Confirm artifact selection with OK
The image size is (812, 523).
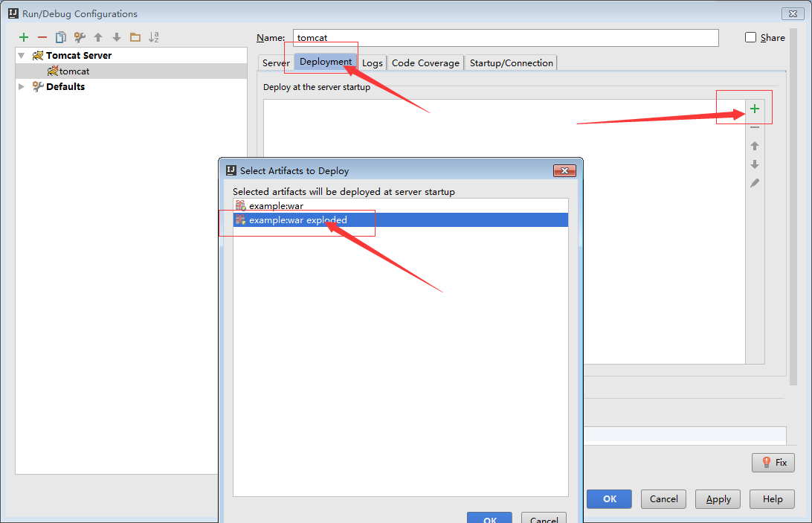coord(489,518)
